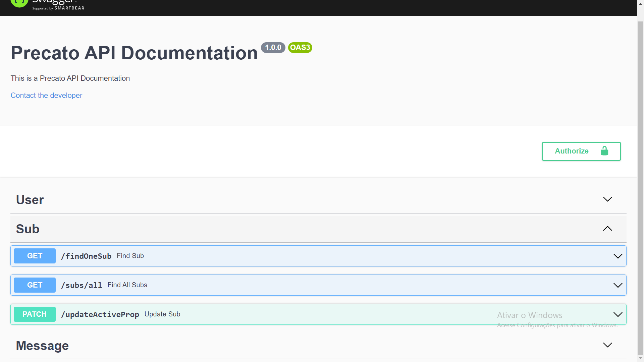Click the lock icon in Authorize button
Image resolution: width=644 pixels, height=362 pixels.
click(x=604, y=151)
